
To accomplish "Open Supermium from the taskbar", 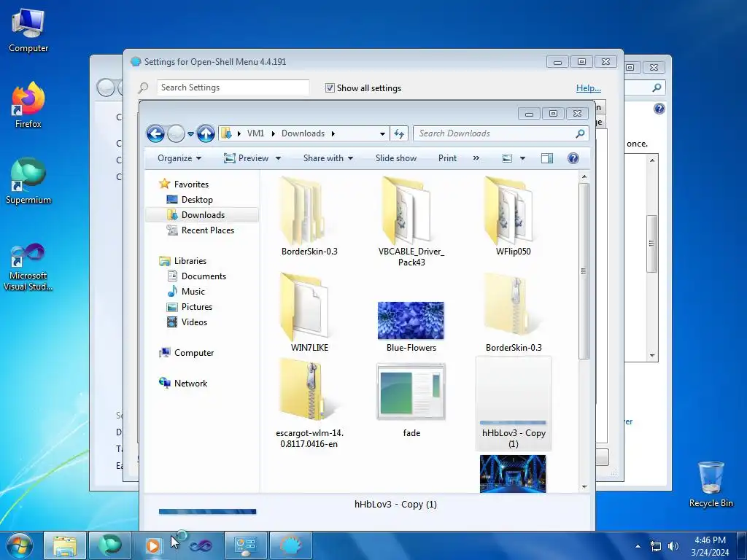I will tap(109, 545).
